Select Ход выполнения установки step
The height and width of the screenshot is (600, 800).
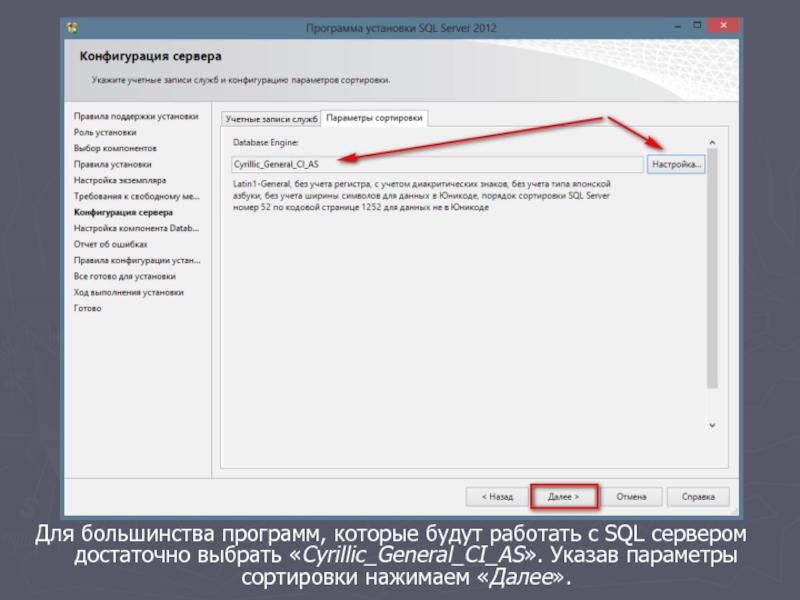click(129, 292)
